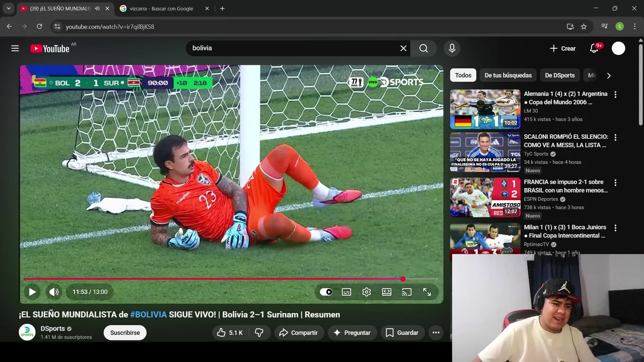View site information icon in address bar
This screenshot has height=362, width=644.
(57, 27)
